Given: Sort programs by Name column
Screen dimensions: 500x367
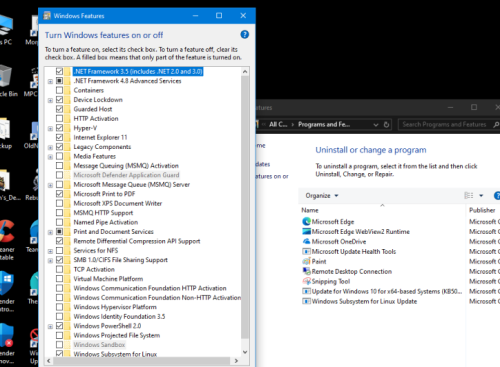Looking at the screenshot, I should (310, 210).
